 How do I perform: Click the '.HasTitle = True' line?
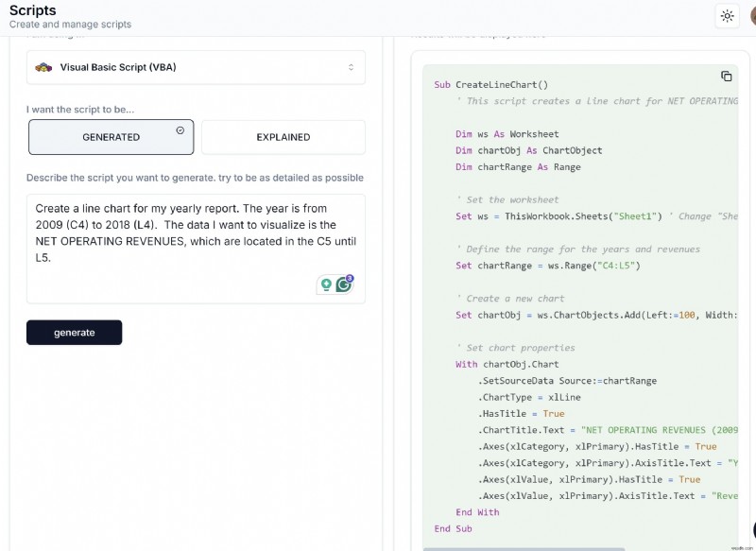click(522, 414)
